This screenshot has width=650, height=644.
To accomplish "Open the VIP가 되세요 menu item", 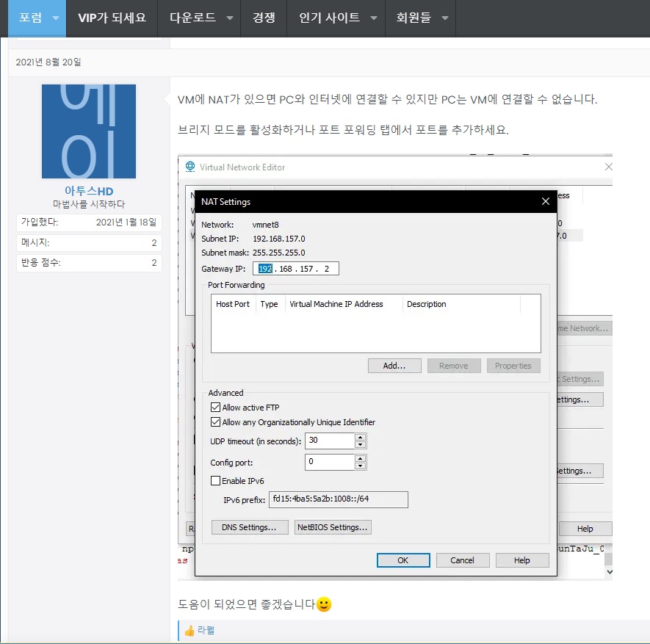I will click(x=112, y=18).
